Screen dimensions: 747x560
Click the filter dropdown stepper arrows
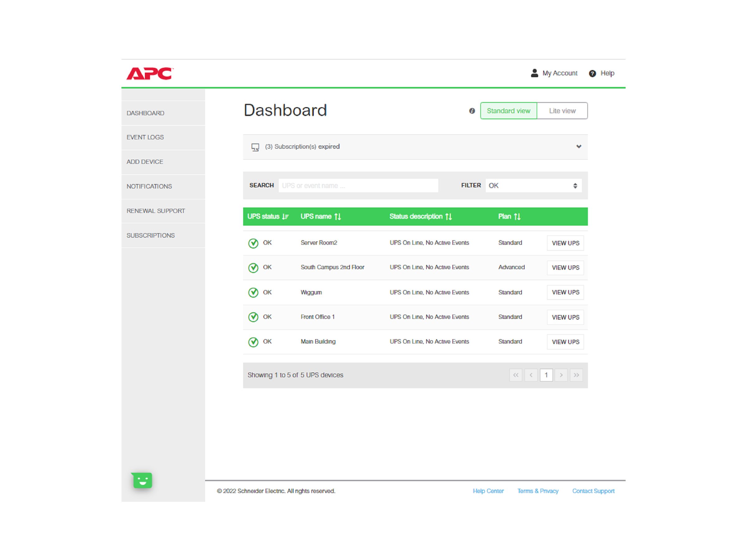[x=575, y=185]
